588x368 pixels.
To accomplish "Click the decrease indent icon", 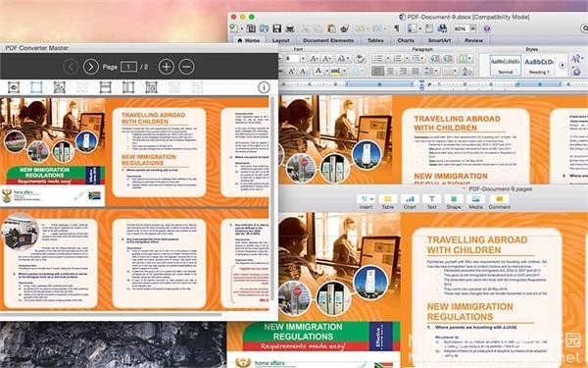I will coord(435,59).
